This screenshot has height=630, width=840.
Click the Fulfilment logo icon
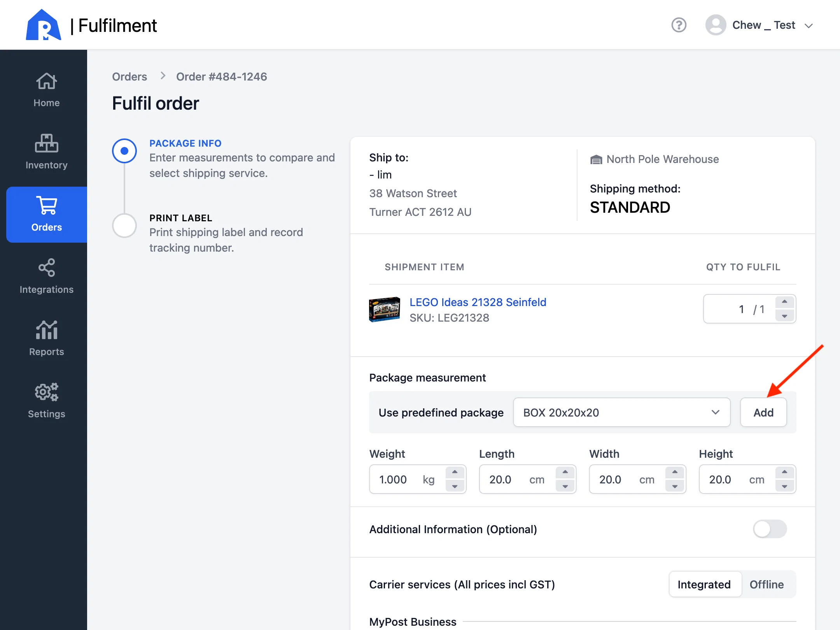pos(43,24)
